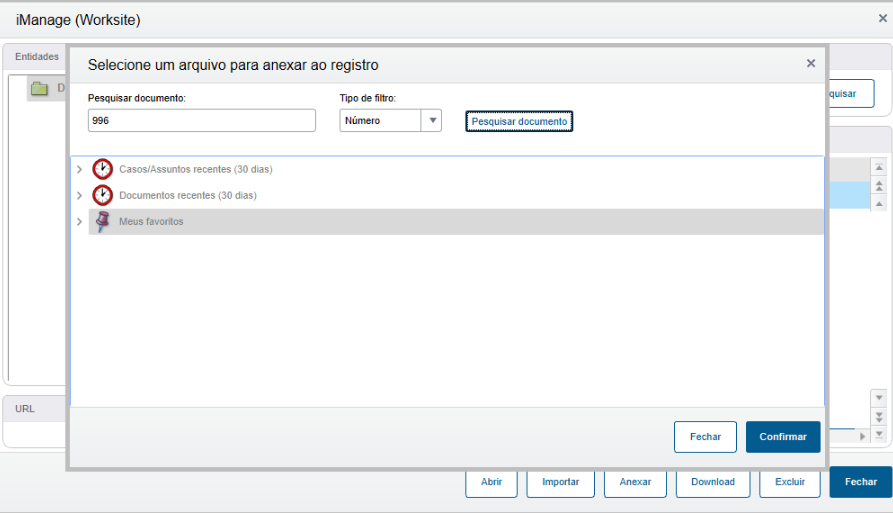Image resolution: width=893 pixels, height=513 pixels.
Task: Click the Fechar button beside Confirmar
Action: tap(705, 437)
